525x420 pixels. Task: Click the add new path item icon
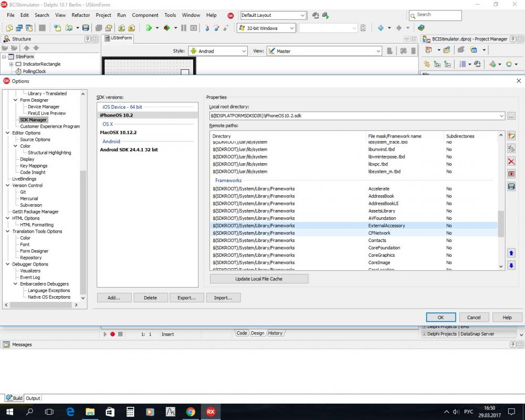point(511,135)
